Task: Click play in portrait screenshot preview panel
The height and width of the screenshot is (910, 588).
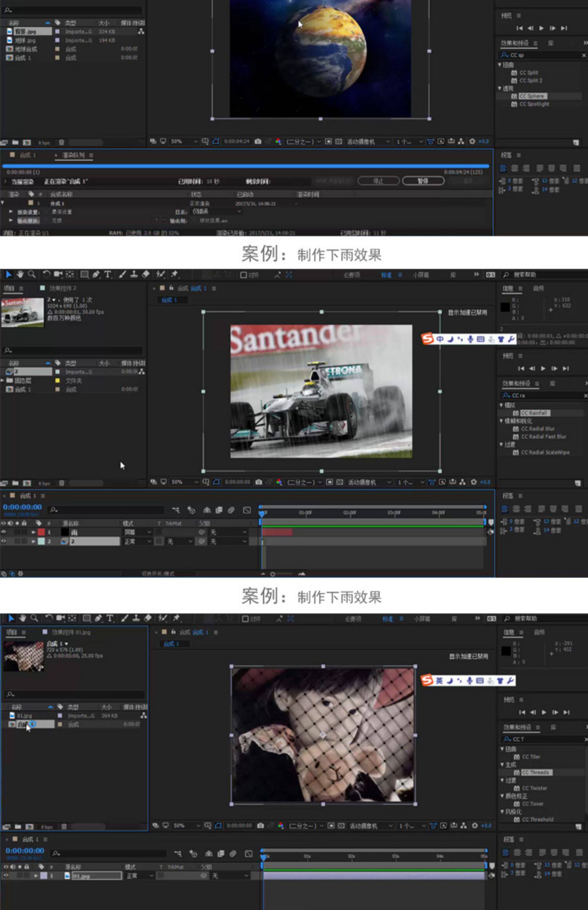Action: pos(544,712)
